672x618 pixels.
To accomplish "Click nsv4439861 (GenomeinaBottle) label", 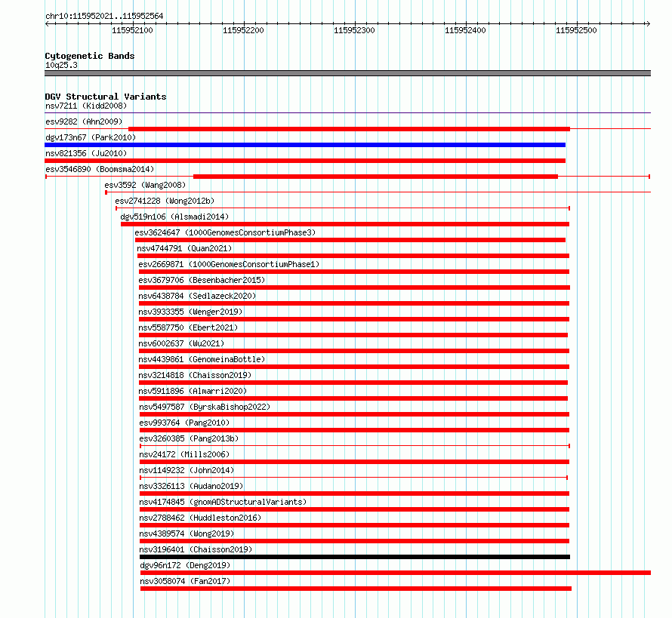I will 202,359.
